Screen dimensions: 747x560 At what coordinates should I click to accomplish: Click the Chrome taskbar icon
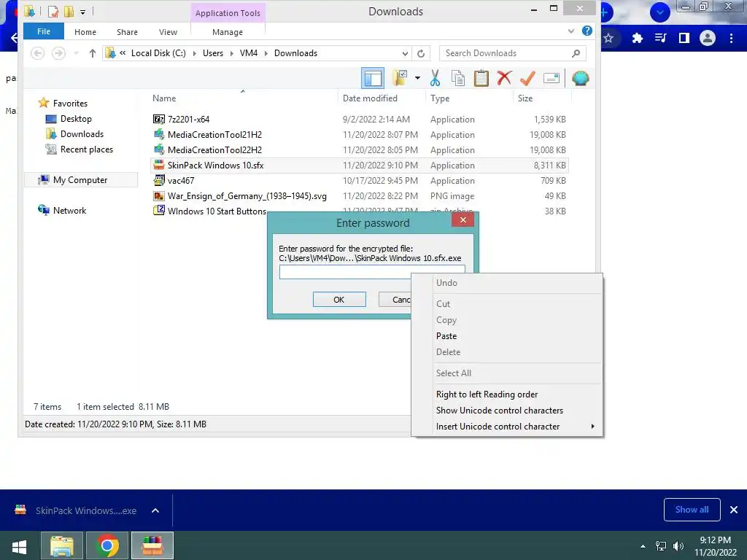(107, 545)
